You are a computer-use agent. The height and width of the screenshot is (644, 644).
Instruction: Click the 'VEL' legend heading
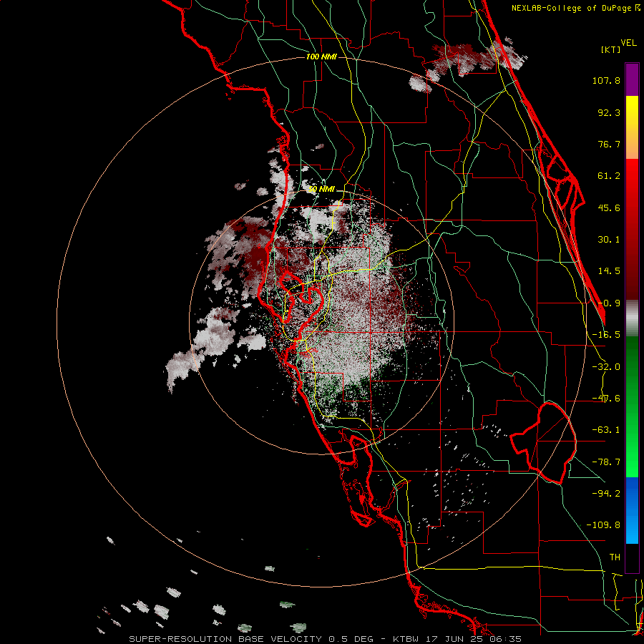[629, 43]
